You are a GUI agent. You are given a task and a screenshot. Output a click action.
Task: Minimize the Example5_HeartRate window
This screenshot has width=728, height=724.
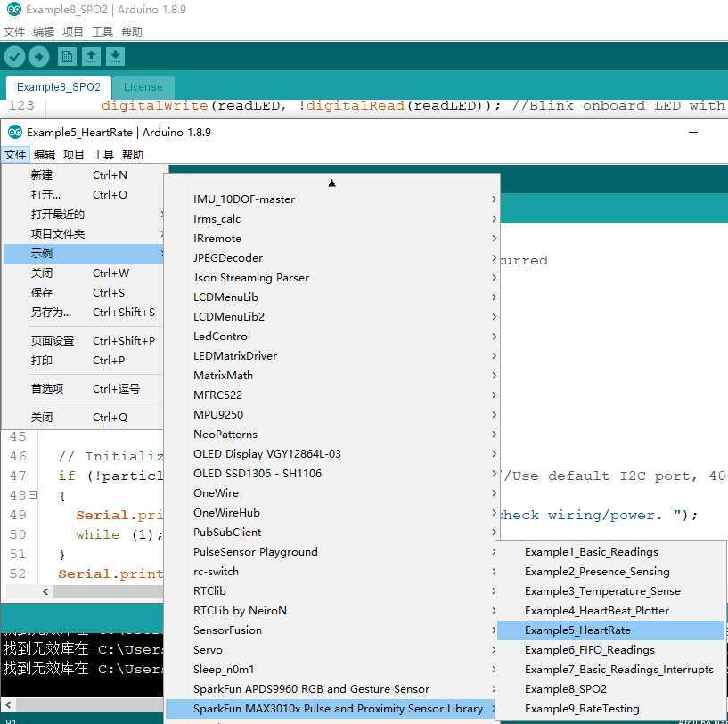coord(693,133)
